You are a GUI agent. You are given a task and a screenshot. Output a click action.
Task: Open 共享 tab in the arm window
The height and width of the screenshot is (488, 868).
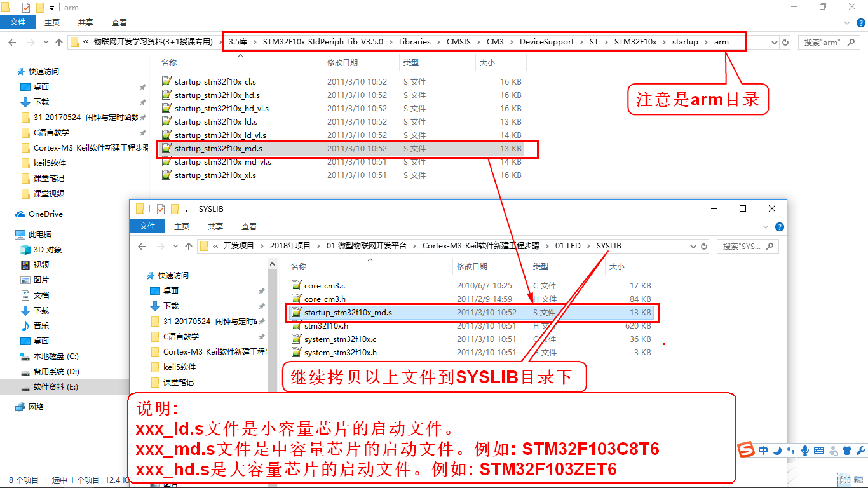pos(86,23)
